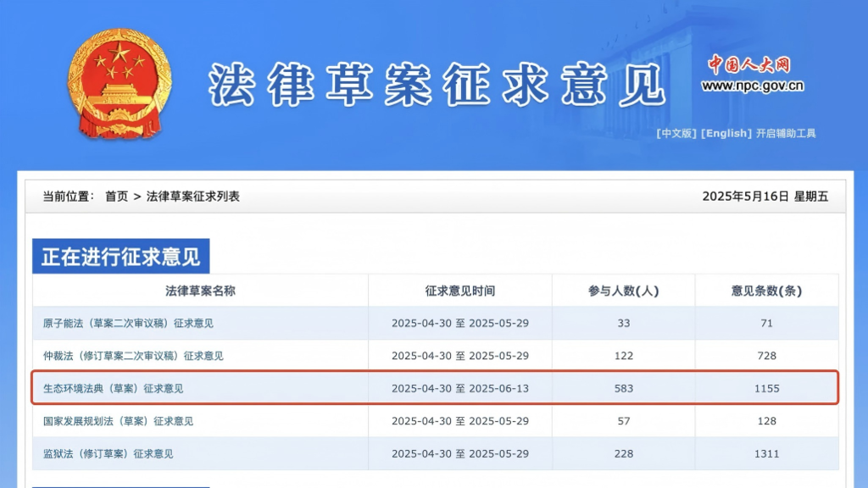Viewport: 868px width, 488px height.
Task: Click opinion count 128
Action: tap(766, 421)
